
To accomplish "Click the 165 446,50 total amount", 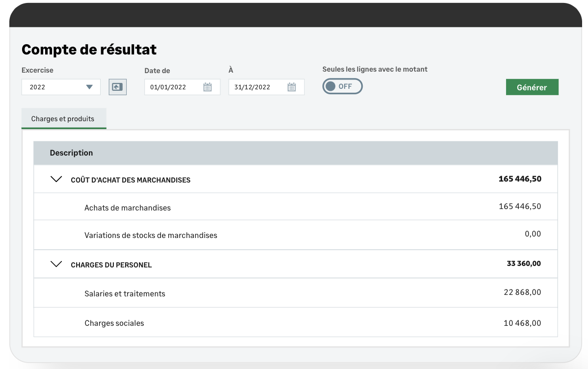I will coord(520,179).
